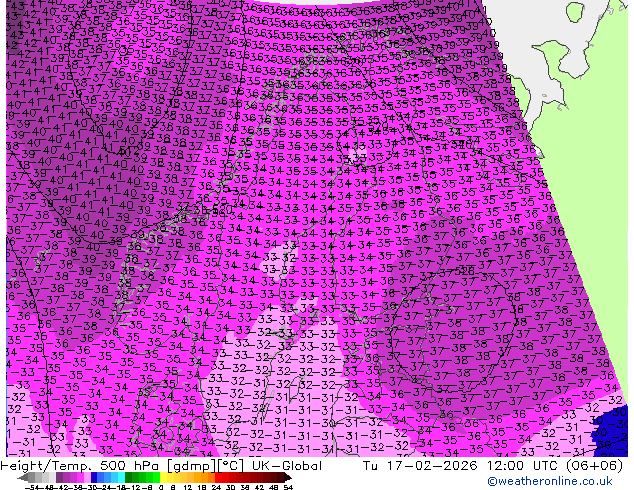Click the bright red legend swatch at 24
Screen dimensions: 634x490
pyautogui.click(x=218, y=478)
